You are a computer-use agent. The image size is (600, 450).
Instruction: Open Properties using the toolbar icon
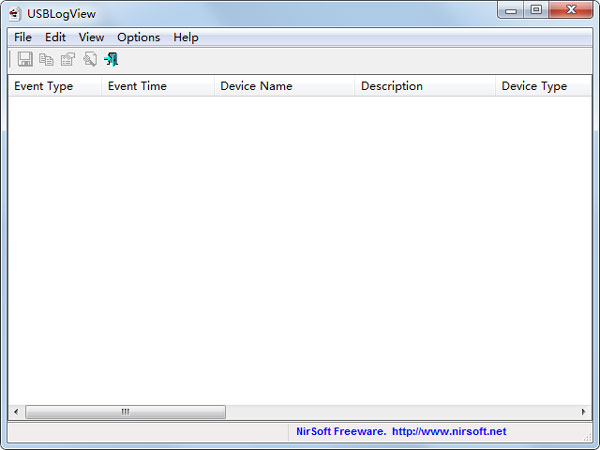tap(68, 60)
